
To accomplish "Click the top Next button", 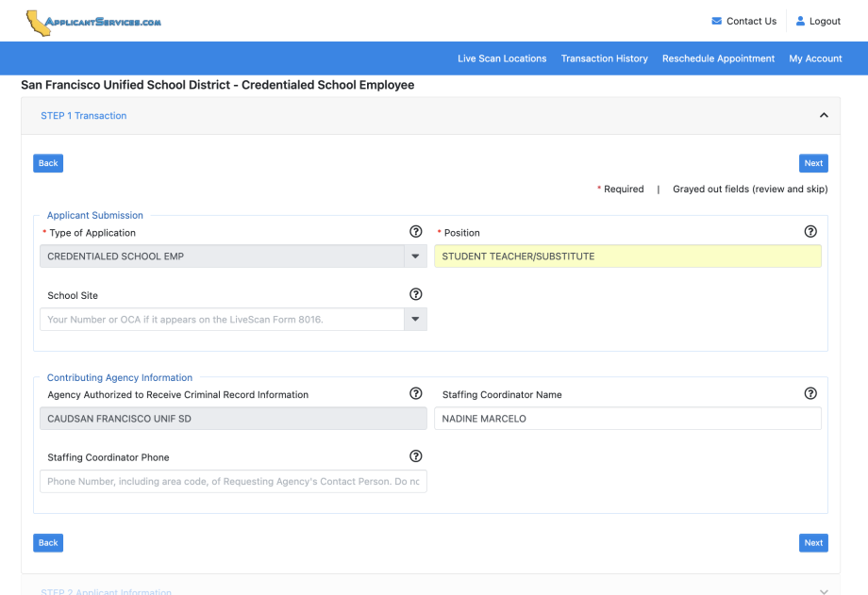I will pos(813,163).
